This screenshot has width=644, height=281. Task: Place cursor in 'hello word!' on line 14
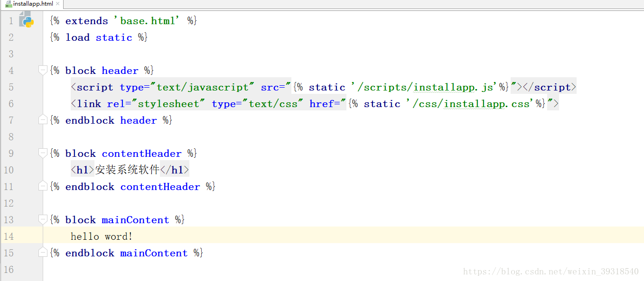[x=102, y=236]
